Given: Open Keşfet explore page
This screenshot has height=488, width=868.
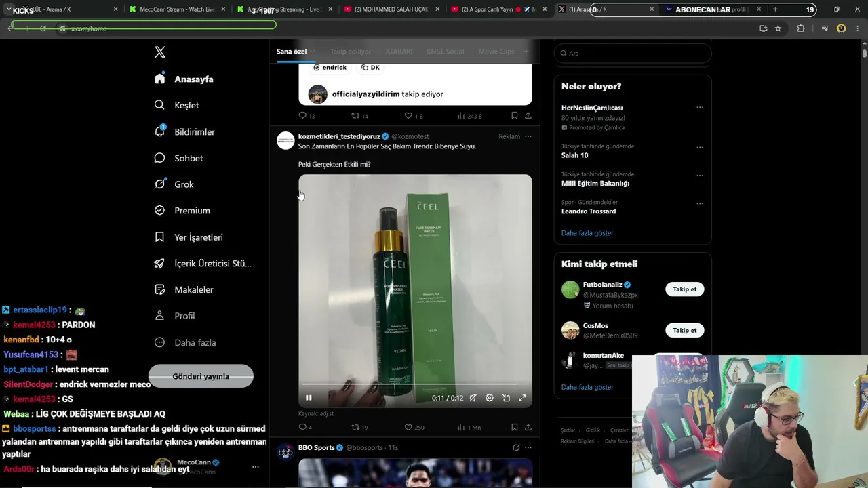Looking at the screenshot, I should point(176,105).
